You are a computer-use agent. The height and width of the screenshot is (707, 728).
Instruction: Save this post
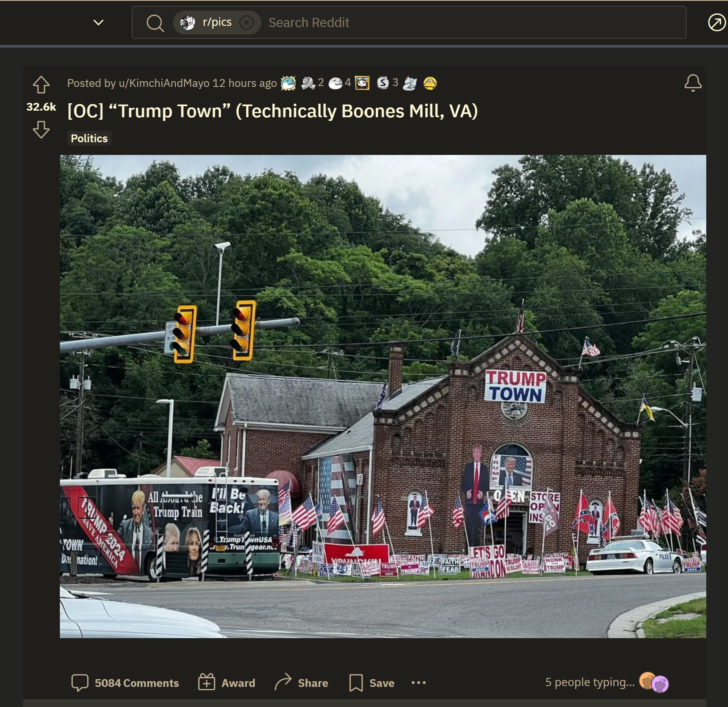pos(372,683)
